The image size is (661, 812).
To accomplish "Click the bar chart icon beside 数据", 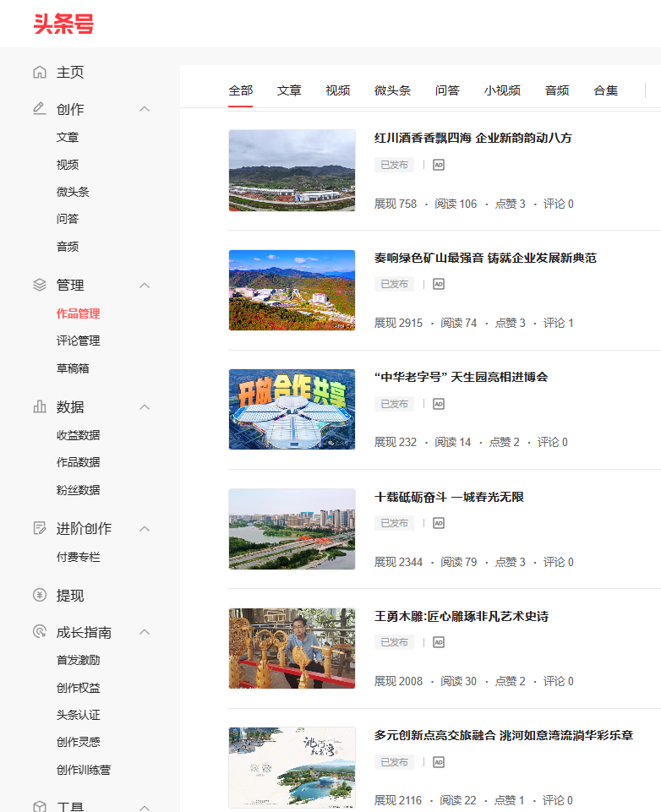I will 40,407.
